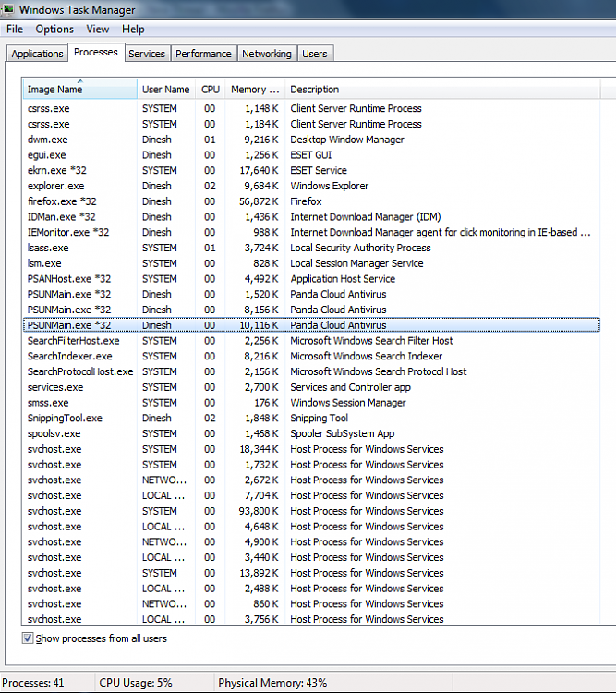Viewport: 616px width, 693px height.
Task: Select PSUNMain.exe with 1,520 K memory
Action: [311, 295]
